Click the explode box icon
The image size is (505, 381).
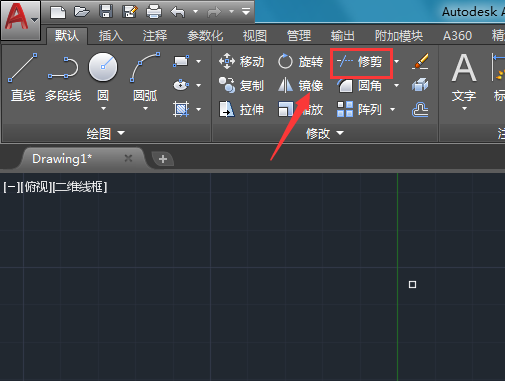(x=420, y=85)
